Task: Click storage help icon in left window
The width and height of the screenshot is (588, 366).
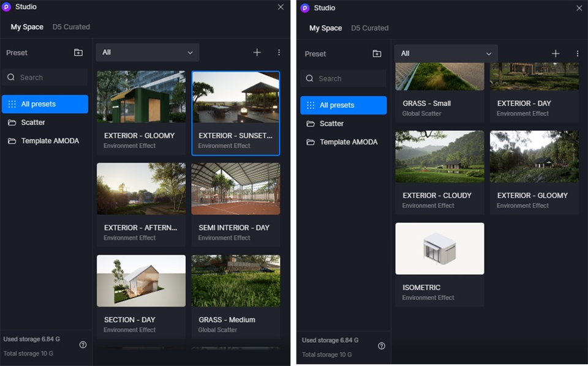Action: [x=83, y=345]
